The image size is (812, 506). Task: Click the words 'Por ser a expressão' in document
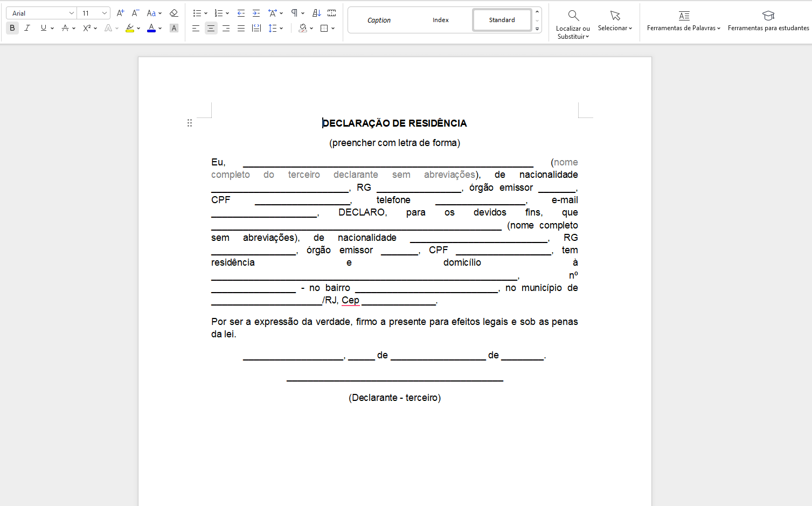point(255,322)
